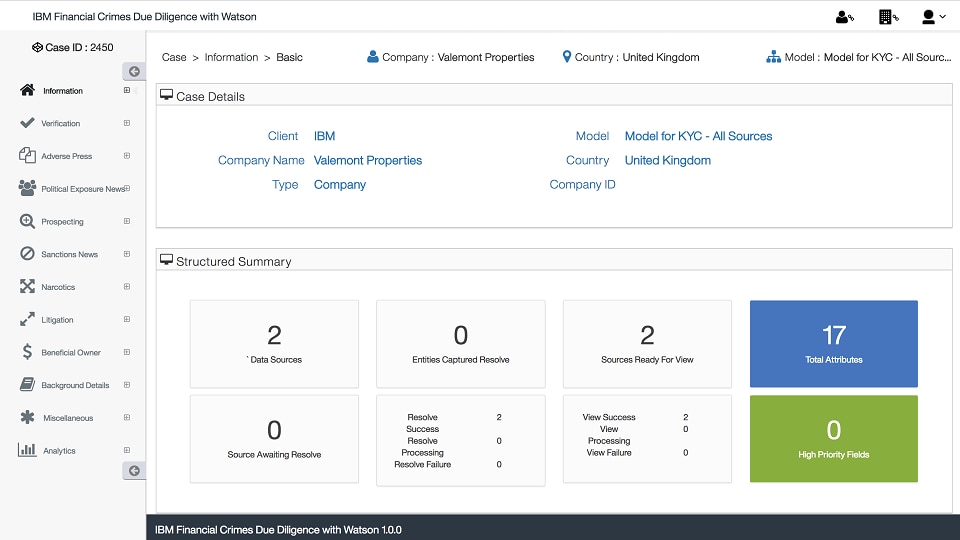Viewport: 960px width, 540px height.
Task: Select Information in the sidebar
Action: pyautogui.click(x=62, y=91)
